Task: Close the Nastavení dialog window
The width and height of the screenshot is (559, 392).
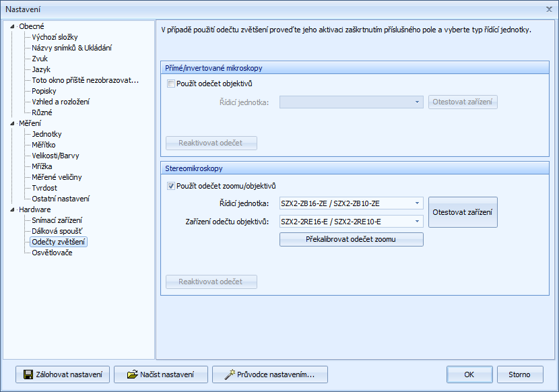Action: coord(549,9)
